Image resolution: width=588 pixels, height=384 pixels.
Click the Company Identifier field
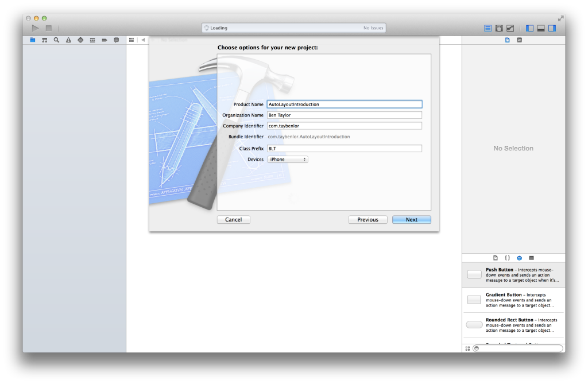pos(345,126)
